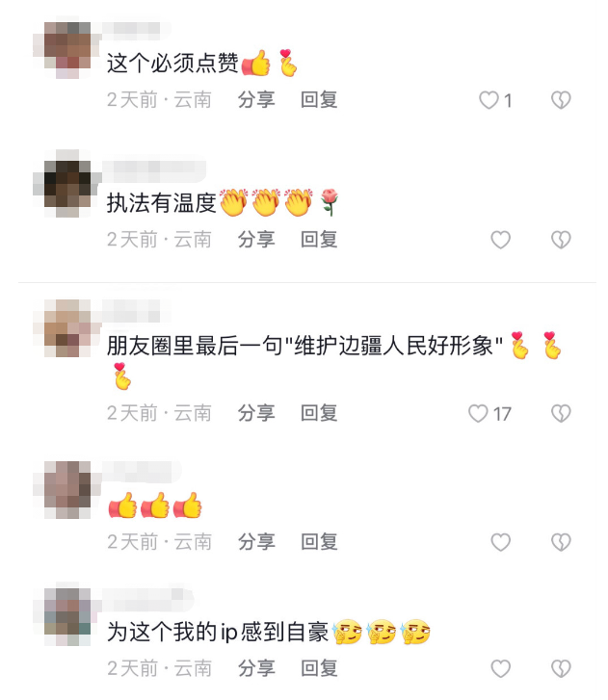Tap 分享 under the thumbs-up emoji comment

tap(256, 542)
